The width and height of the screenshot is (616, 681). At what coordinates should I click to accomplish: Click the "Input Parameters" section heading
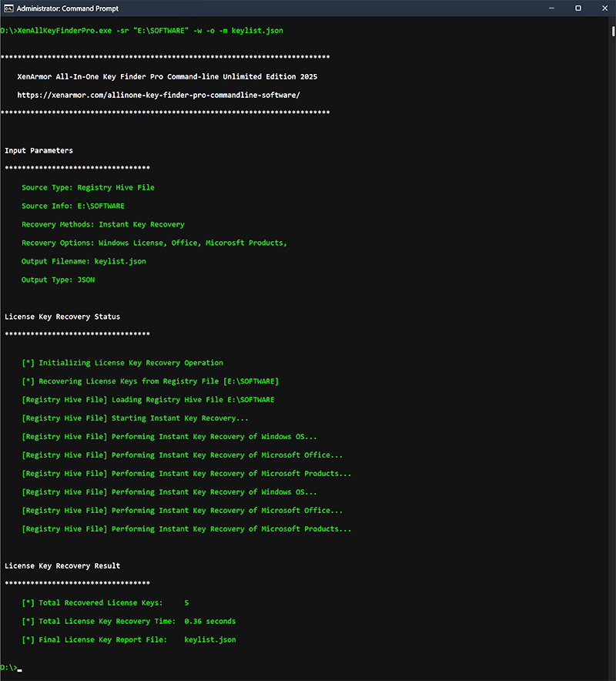(x=38, y=150)
